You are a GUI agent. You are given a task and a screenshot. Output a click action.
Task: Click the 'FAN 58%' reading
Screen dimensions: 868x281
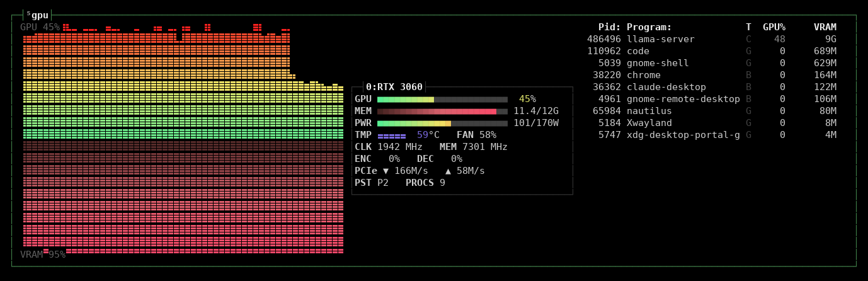pos(476,135)
